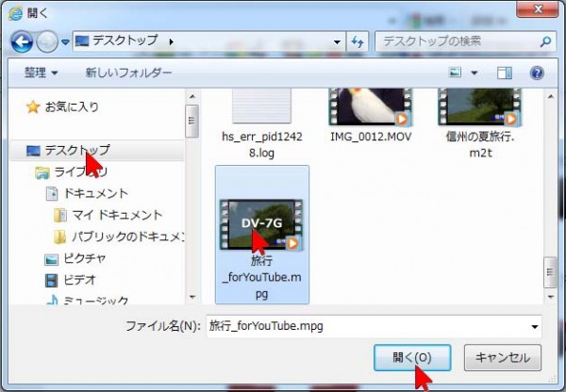Click the file list vertical scrollbar
Image resolution: width=566 pixels, height=392 pixels.
[x=551, y=188]
